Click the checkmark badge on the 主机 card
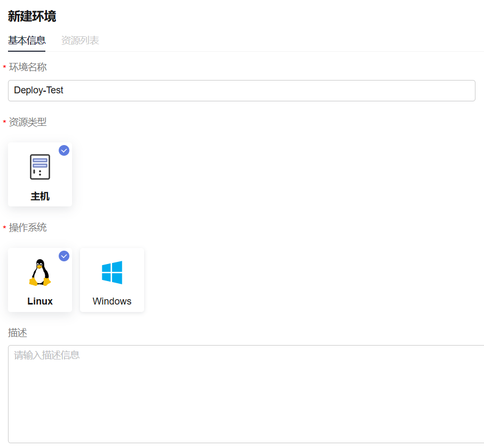This screenshot has width=484, height=448. [x=64, y=150]
